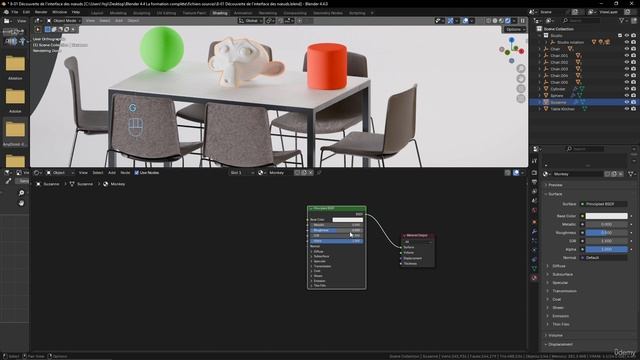This screenshot has height=360, width=640.
Task: Hide the Studio collection with eye icon
Action: pos(627,36)
